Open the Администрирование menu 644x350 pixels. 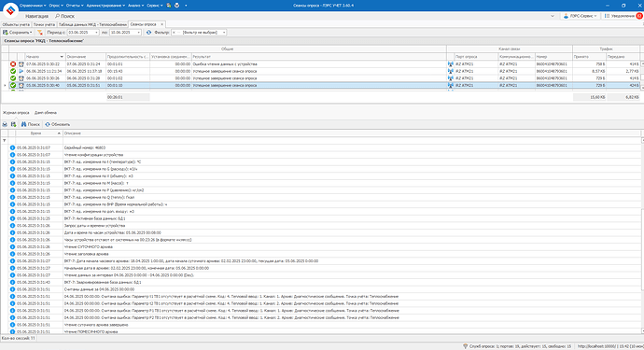click(105, 6)
